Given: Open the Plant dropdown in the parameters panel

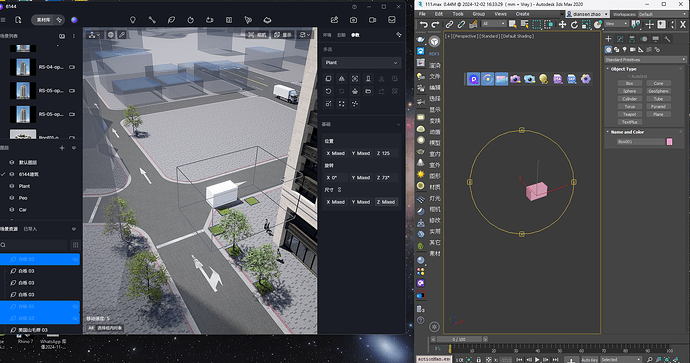Looking at the screenshot, I should pos(362,62).
